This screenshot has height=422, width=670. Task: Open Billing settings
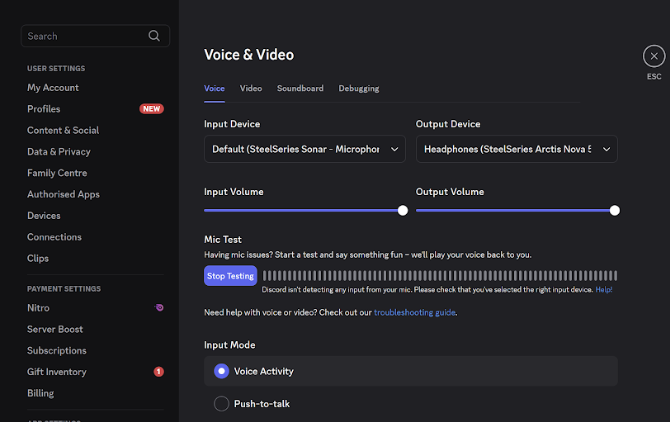[x=41, y=393]
